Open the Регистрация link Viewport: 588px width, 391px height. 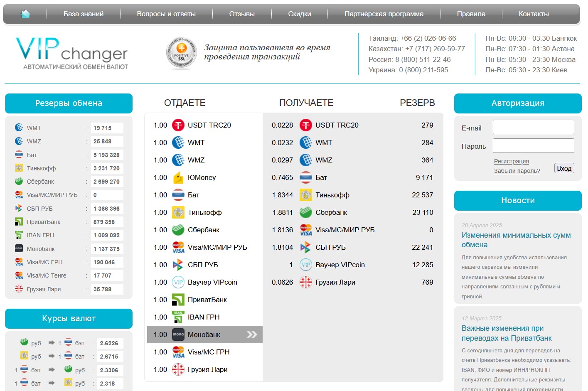click(512, 161)
